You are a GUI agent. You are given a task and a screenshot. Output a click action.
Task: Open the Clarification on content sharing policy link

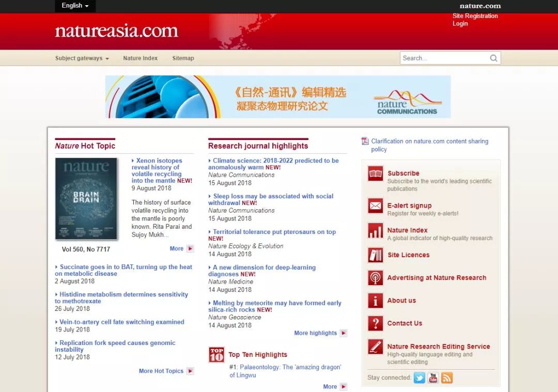(429, 145)
